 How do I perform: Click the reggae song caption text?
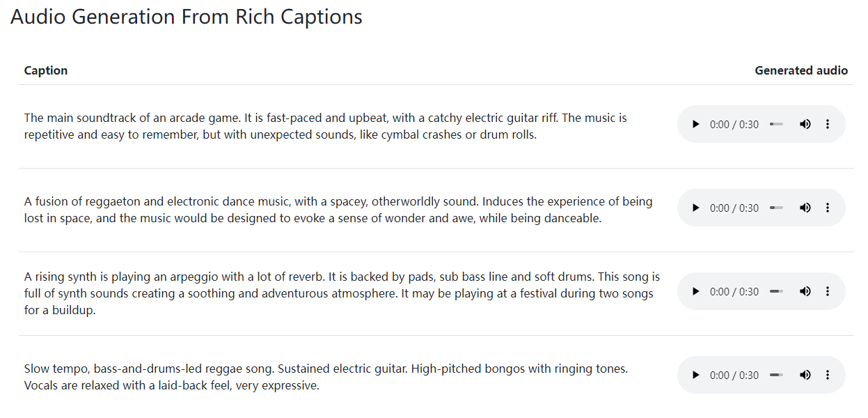pos(326,377)
